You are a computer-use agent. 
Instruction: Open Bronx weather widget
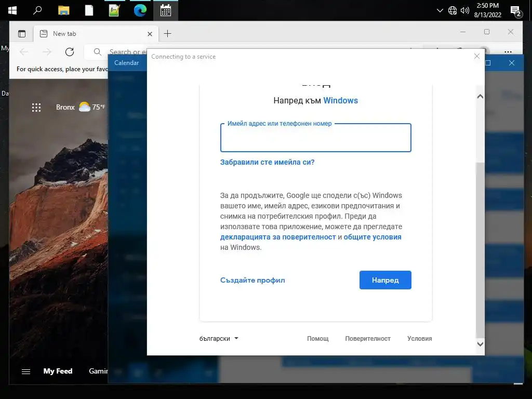(81, 107)
